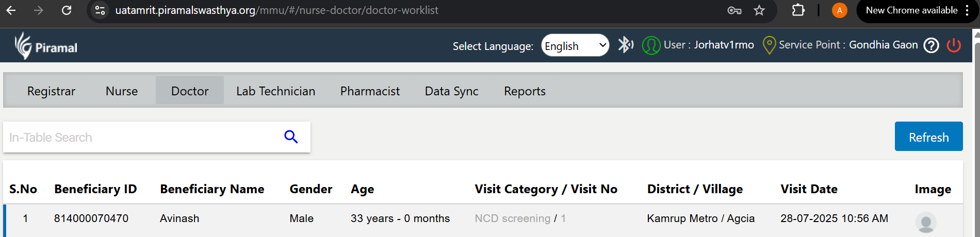
Task: Click the red power logout icon
Action: [x=954, y=45]
